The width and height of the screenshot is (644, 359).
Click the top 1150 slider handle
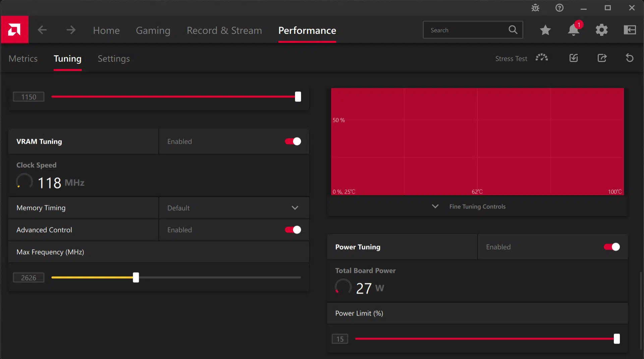pos(298,96)
